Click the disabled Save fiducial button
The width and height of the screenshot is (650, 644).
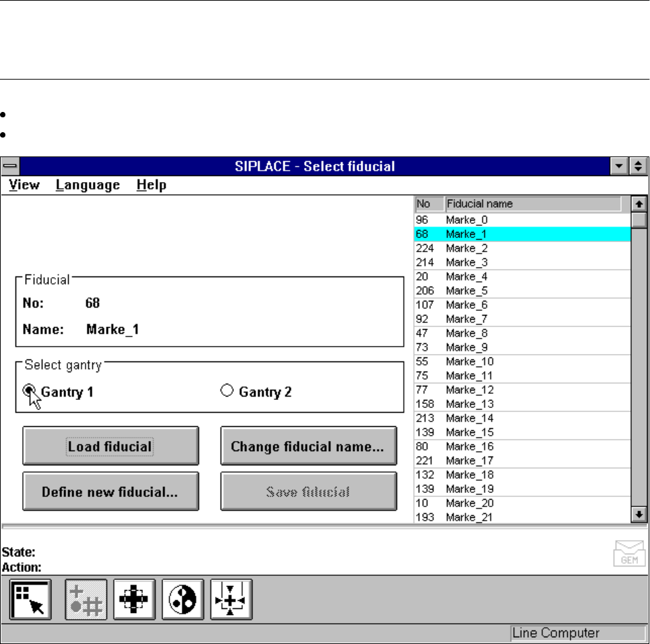[x=308, y=492]
